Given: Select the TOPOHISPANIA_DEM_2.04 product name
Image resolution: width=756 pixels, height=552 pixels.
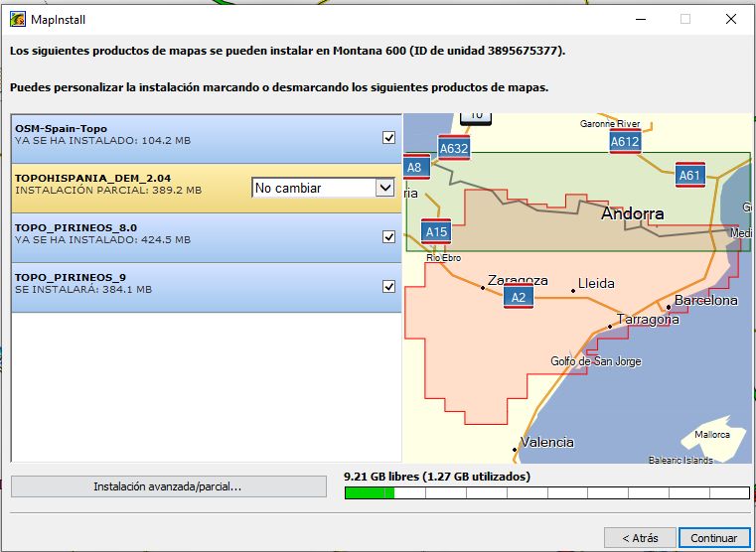Looking at the screenshot, I should pos(92,179).
